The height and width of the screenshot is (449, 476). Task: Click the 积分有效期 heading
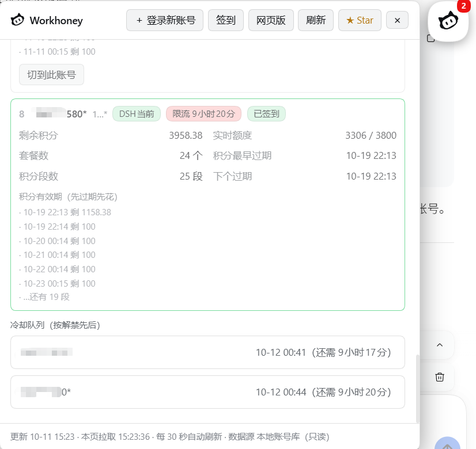coord(68,197)
